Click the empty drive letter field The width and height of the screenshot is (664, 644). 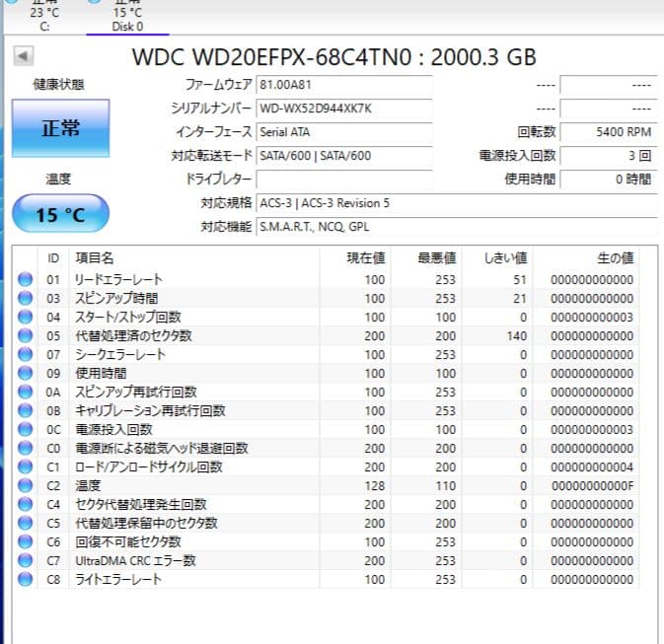click(344, 179)
